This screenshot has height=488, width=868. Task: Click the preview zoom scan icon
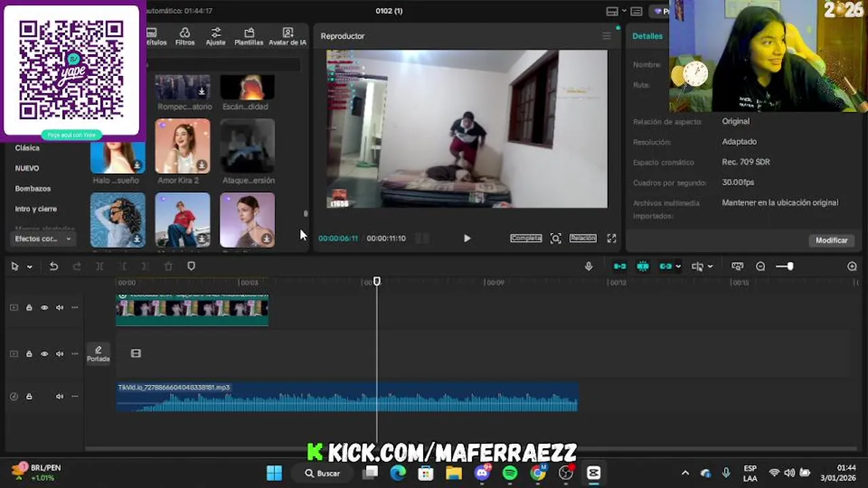tap(555, 238)
